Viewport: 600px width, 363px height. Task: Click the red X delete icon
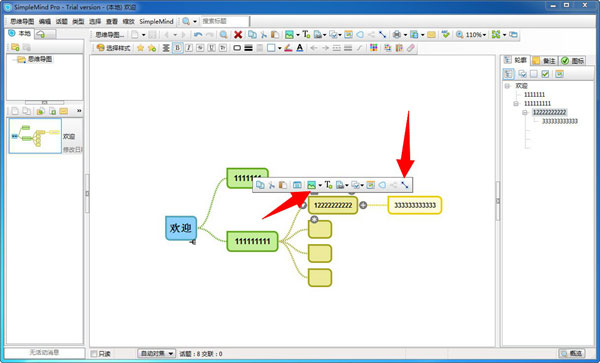(238, 35)
